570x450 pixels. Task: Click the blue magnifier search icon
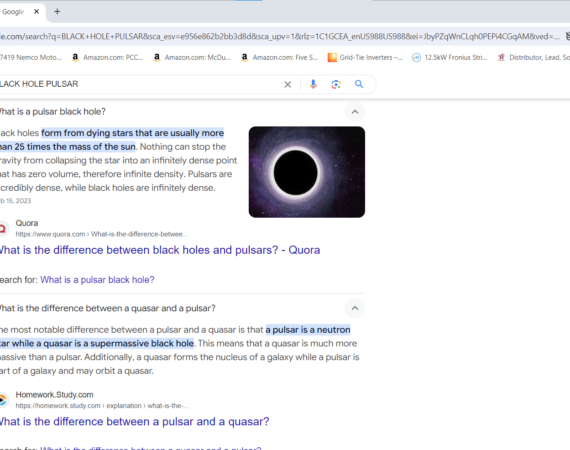[359, 84]
